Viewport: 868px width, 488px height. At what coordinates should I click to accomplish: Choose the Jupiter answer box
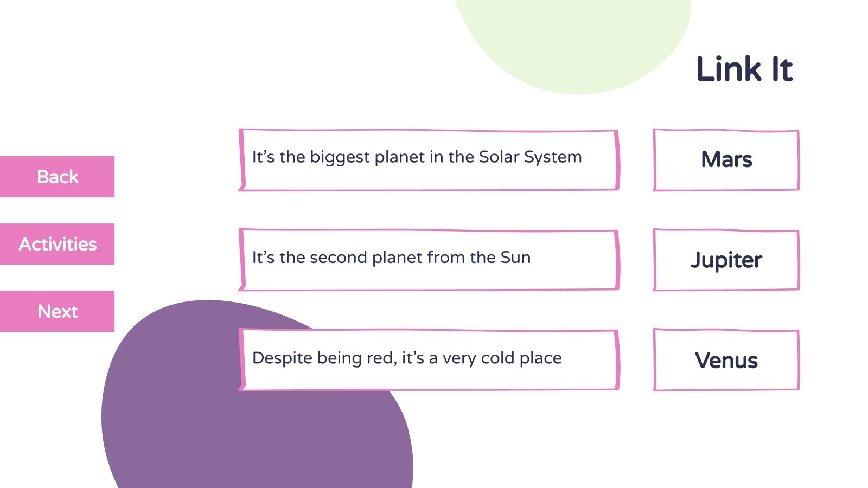726,260
